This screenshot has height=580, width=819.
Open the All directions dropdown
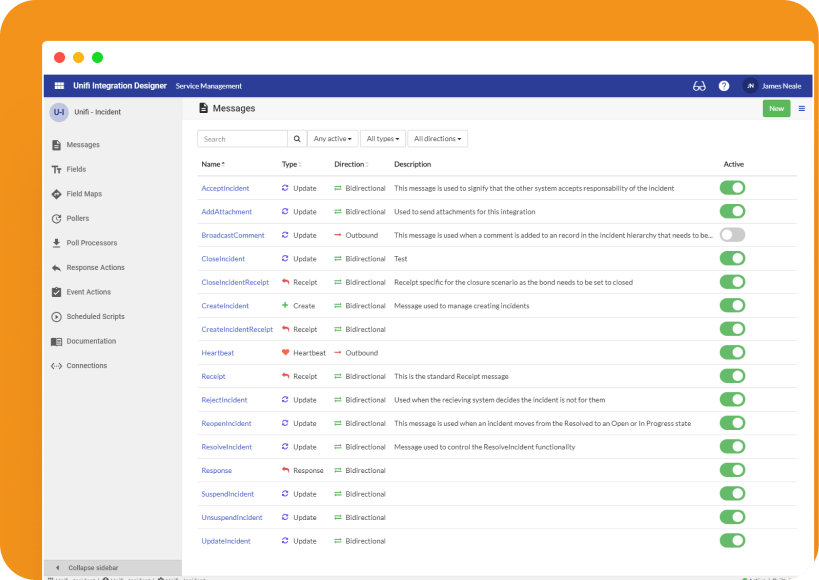(x=437, y=139)
